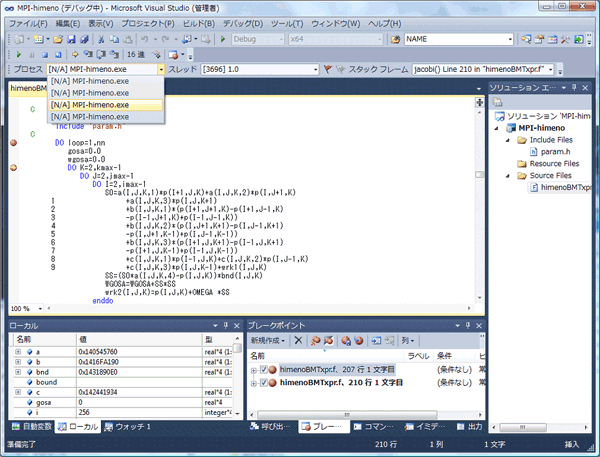This screenshot has height=457, width=600.
Task: Click the code editor vertical scrollbar thumb
Action: pos(479,175)
